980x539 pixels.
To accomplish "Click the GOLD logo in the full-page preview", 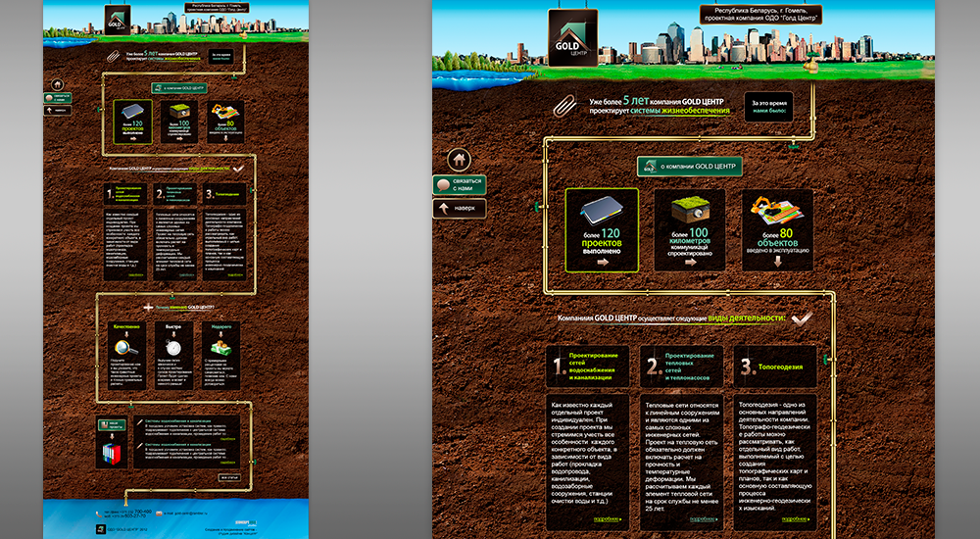I will click(x=118, y=21).
